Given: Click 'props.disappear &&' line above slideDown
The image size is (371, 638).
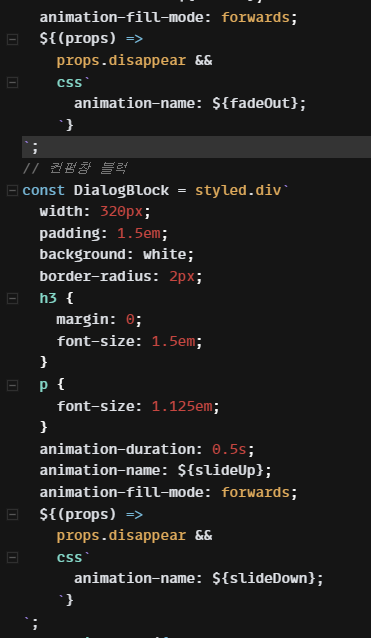Looking at the screenshot, I should (134, 536).
